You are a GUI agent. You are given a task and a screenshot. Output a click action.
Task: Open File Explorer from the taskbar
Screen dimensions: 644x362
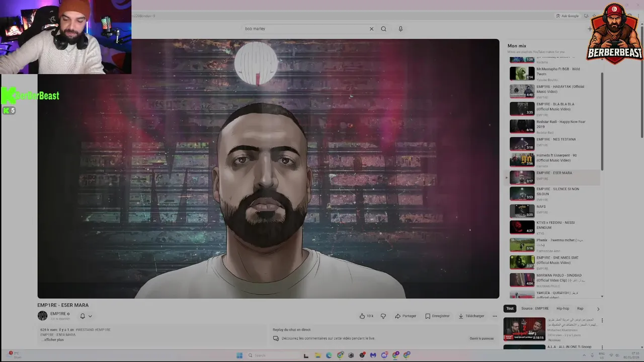tap(317, 355)
